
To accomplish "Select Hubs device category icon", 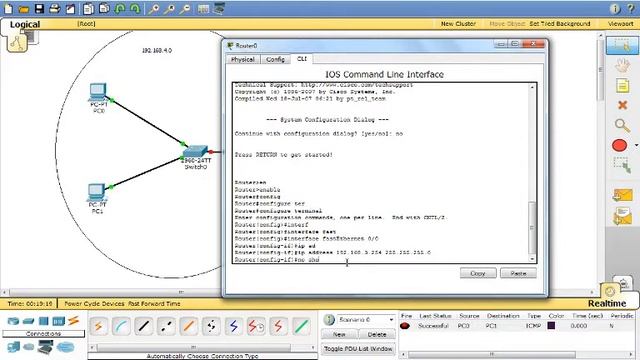I will [x=44, y=321].
